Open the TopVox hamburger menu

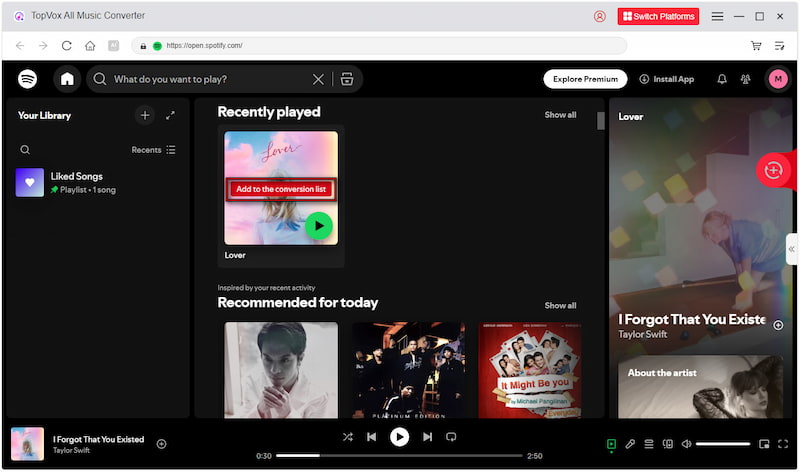coord(717,16)
